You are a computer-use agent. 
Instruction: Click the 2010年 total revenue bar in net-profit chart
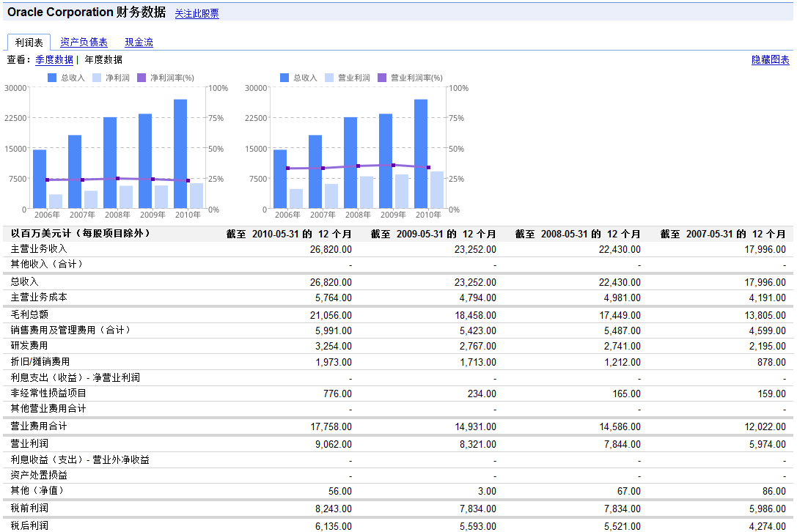click(180, 154)
